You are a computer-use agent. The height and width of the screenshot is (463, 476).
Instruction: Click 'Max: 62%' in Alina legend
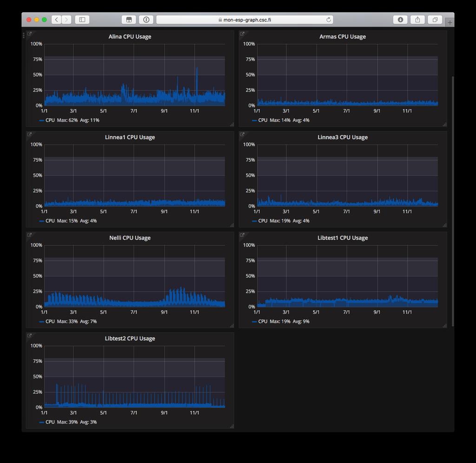67,121
